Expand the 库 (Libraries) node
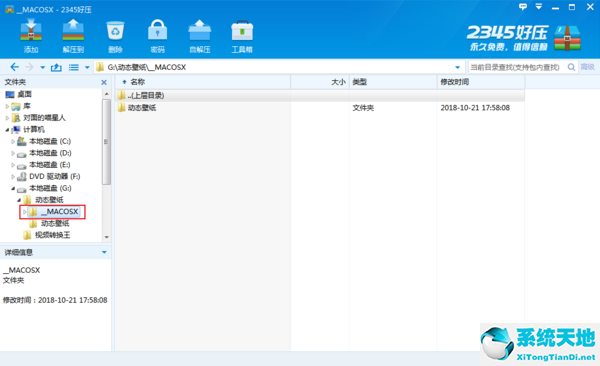Viewport: 600px width, 366px height. pos(7,106)
